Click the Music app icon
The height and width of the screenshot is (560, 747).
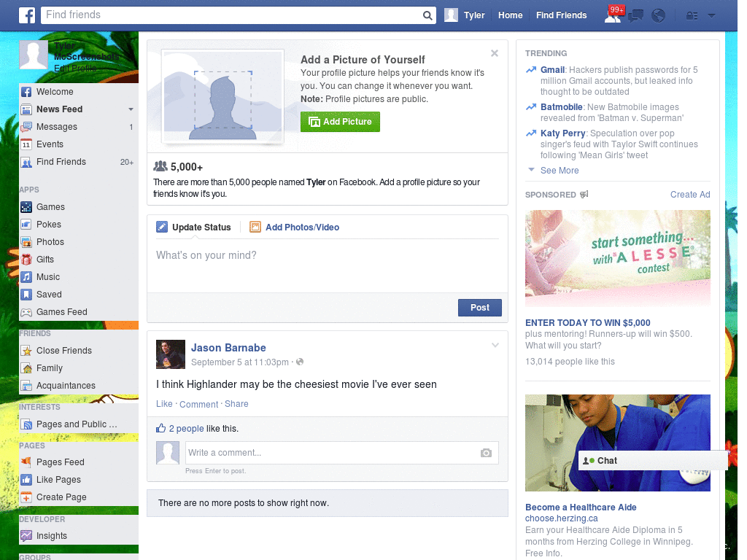pos(27,277)
